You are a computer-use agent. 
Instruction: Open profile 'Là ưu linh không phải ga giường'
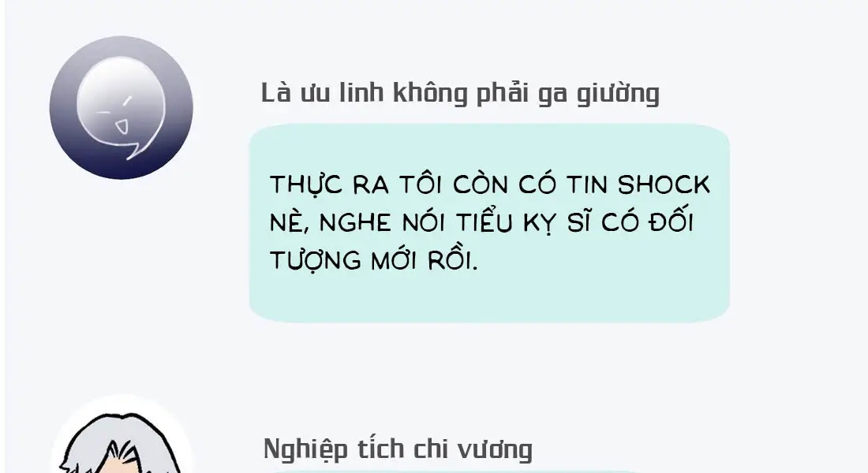pyautogui.click(x=460, y=94)
